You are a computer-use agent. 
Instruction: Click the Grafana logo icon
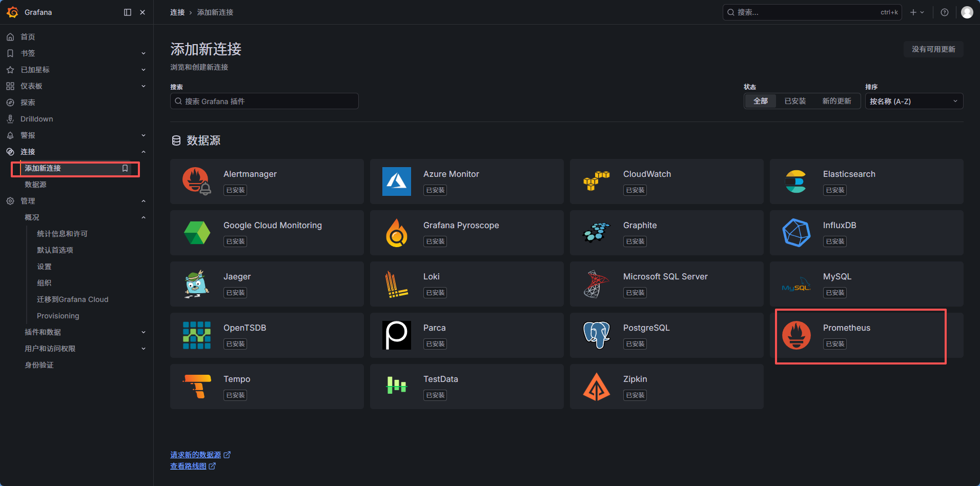tap(12, 12)
